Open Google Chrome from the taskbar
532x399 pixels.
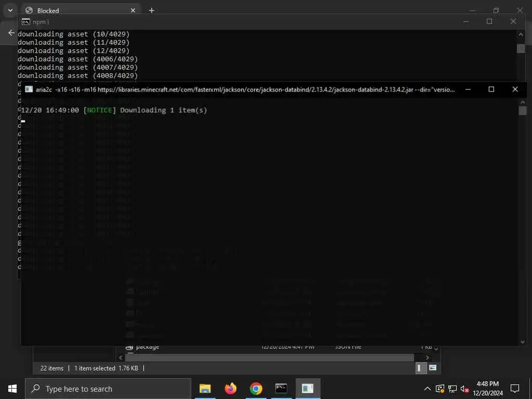pyautogui.click(x=256, y=389)
